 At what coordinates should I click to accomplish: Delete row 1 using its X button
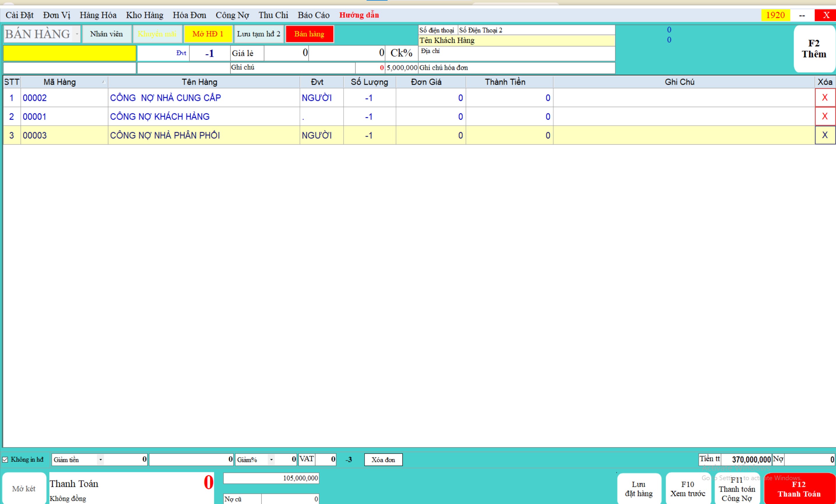824,98
